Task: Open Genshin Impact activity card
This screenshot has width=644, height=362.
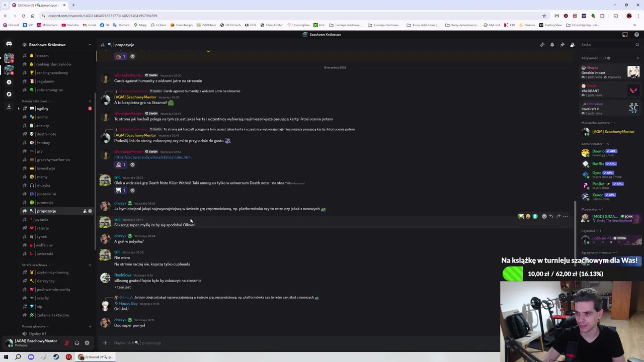Action: 610,72
